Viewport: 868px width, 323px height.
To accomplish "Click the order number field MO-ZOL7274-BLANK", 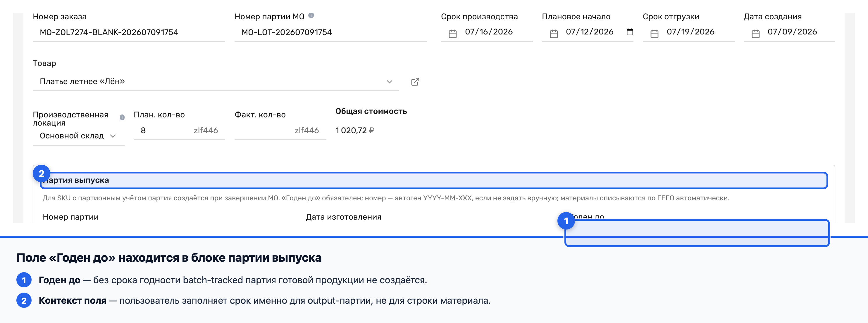I will [x=129, y=32].
